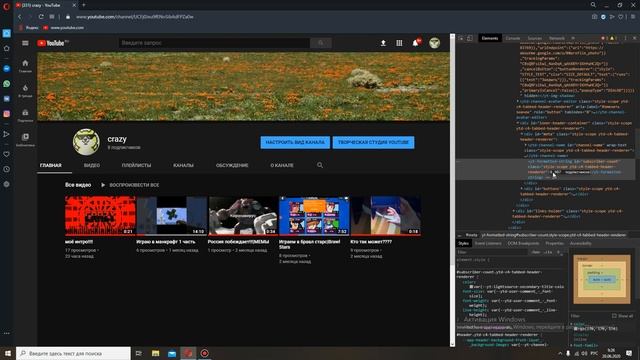
Task: Open the YouTube apps grid icon
Action: click(399, 43)
